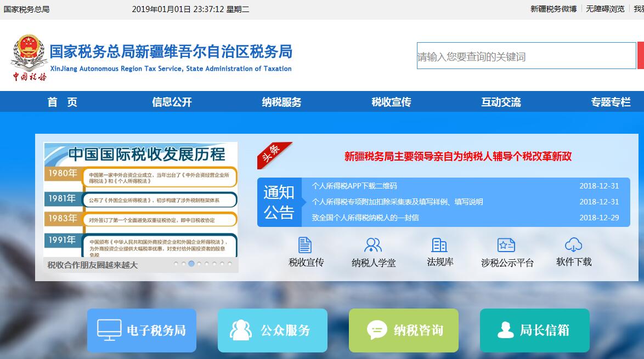The height and width of the screenshot is (359, 644).
Task: Click the chat bubble icon on 纳税咨询
Action: pos(377,330)
